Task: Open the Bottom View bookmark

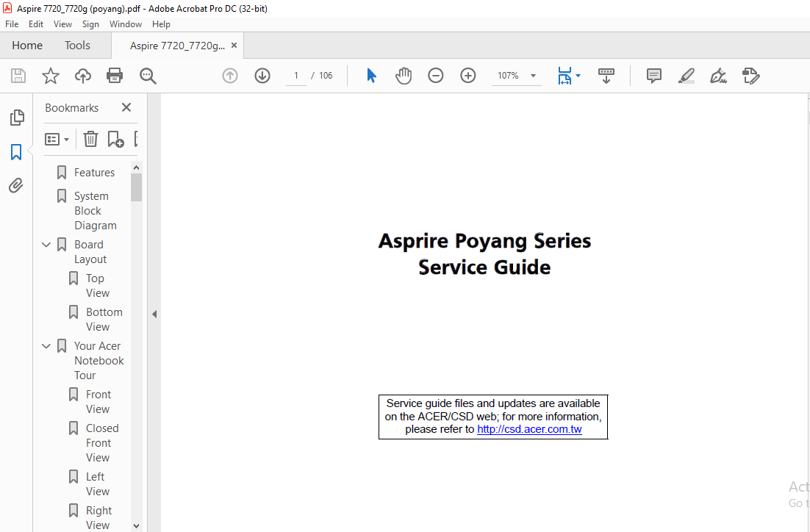Action: click(x=104, y=319)
